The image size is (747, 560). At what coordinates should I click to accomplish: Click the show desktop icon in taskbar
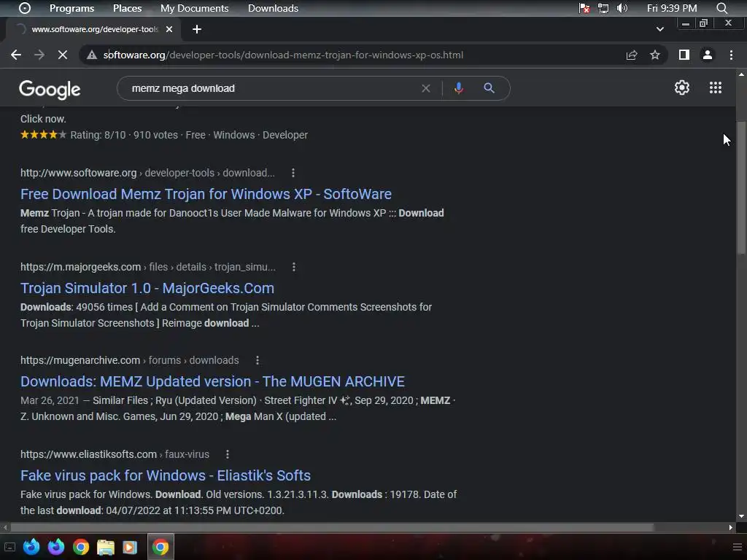[9, 547]
